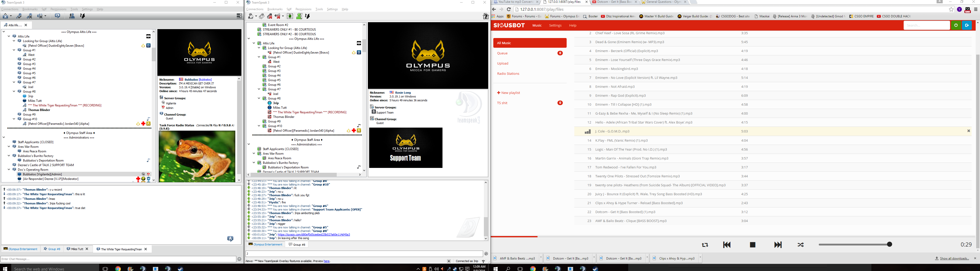Select Eminem - Mockingbird.mp3 track row

[x=772, y=69]
